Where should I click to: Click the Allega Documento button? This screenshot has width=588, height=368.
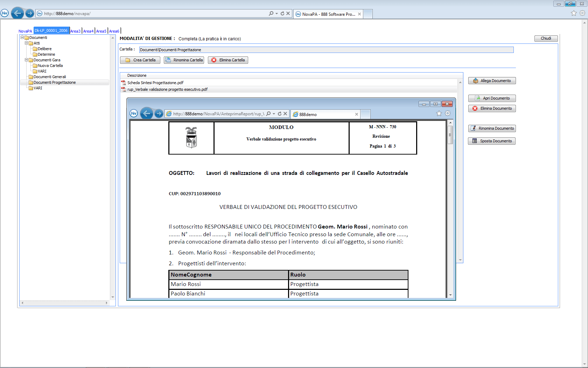pyautogui.click(x=492, y=81)
